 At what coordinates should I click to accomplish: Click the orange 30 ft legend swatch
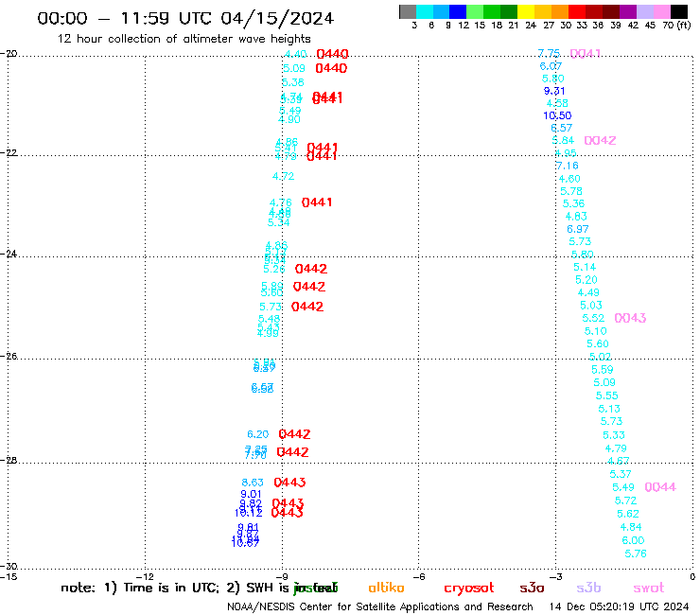click(x=559, y=12)
